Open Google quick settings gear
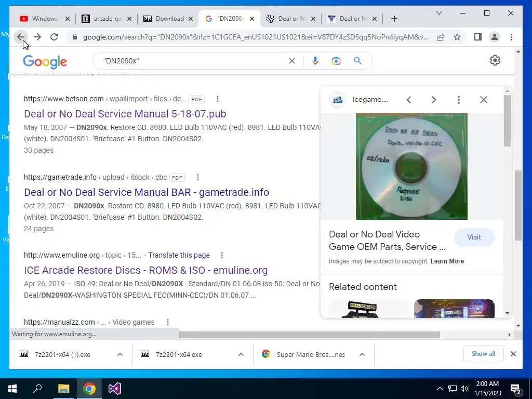The width and height of the screenshot is (532, 399). [x=495, y=60]
